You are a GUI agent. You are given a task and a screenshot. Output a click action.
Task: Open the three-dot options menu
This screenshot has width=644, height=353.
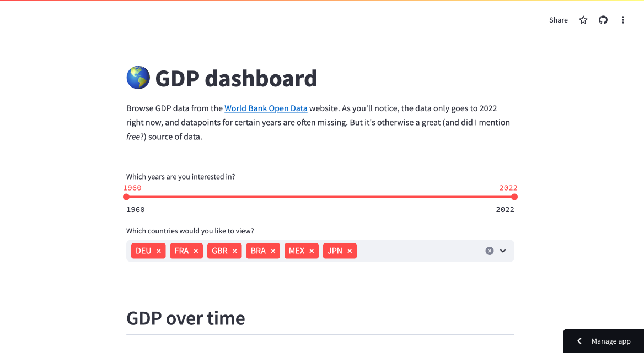point(622,20)
